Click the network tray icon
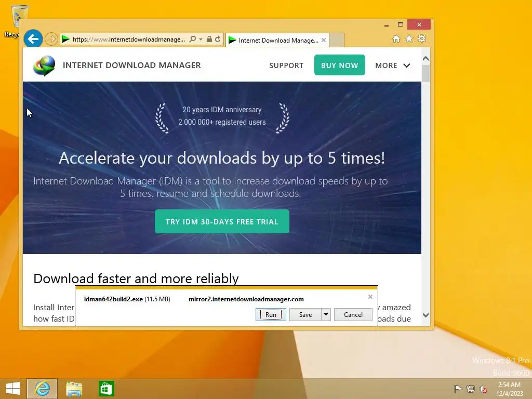The image size is (532, 399). click(x=470, y=389)
